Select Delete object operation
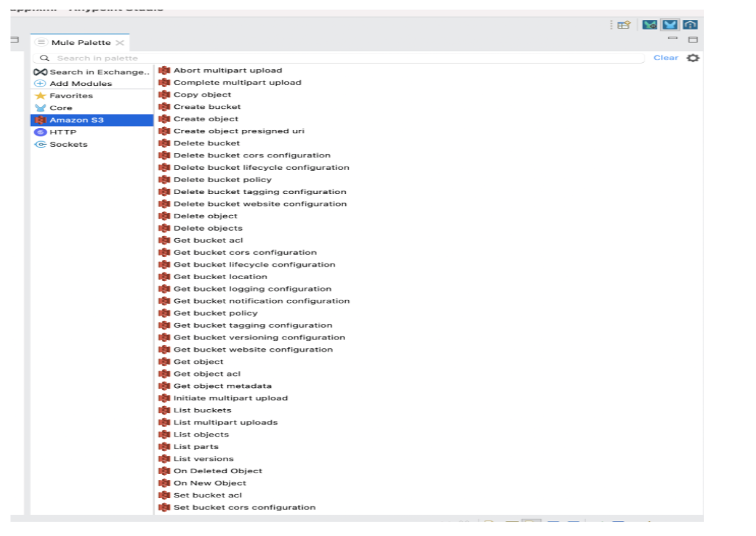 click(x=205, y=216)
